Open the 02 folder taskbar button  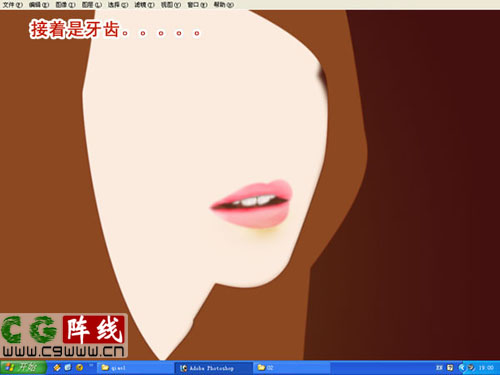[292, 368]
